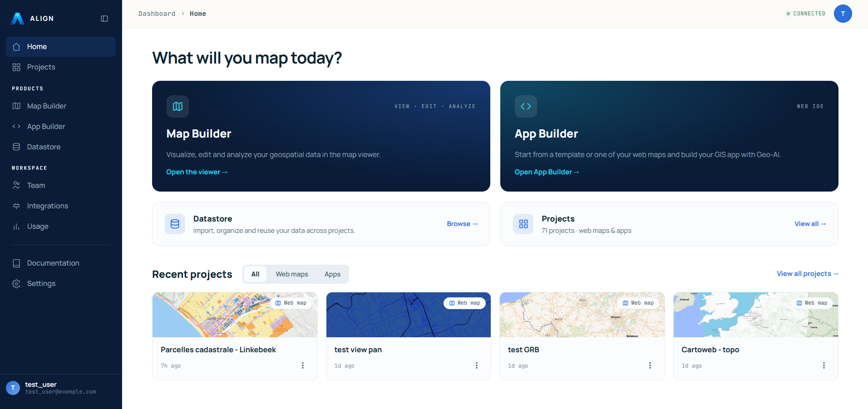Screen dimensions: 868x409
Task: Open App Builder from sidebar
Action: (x=61, y=126)
